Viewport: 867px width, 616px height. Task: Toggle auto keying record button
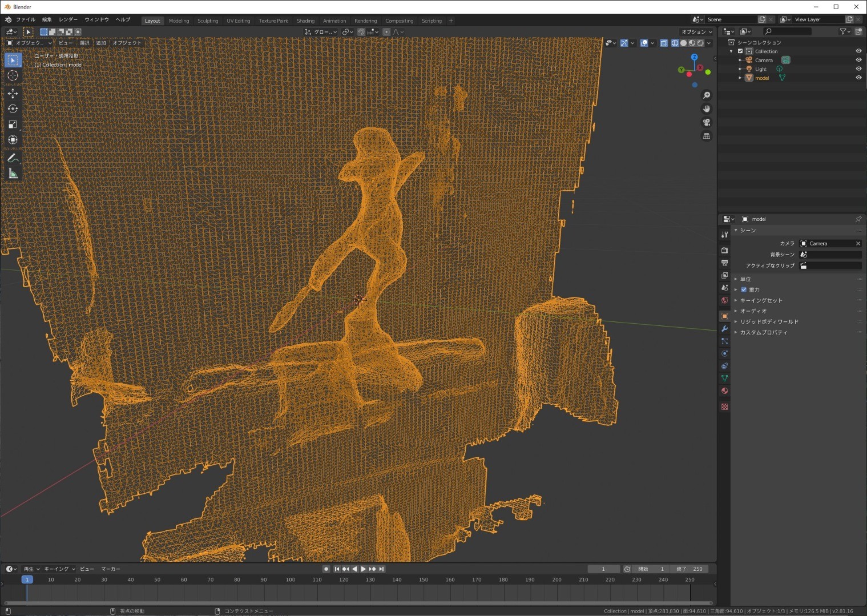tap(326, 569)
